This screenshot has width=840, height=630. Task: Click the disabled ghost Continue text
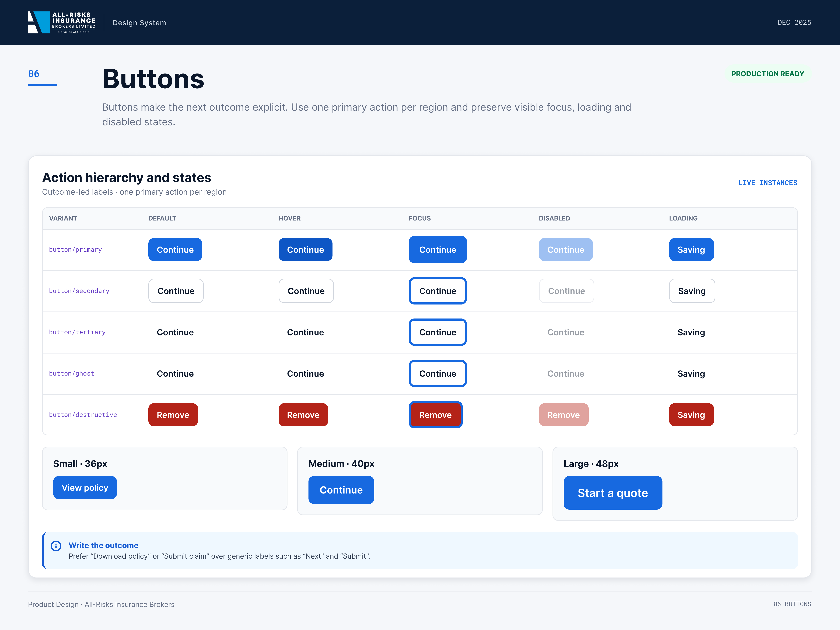565,374
